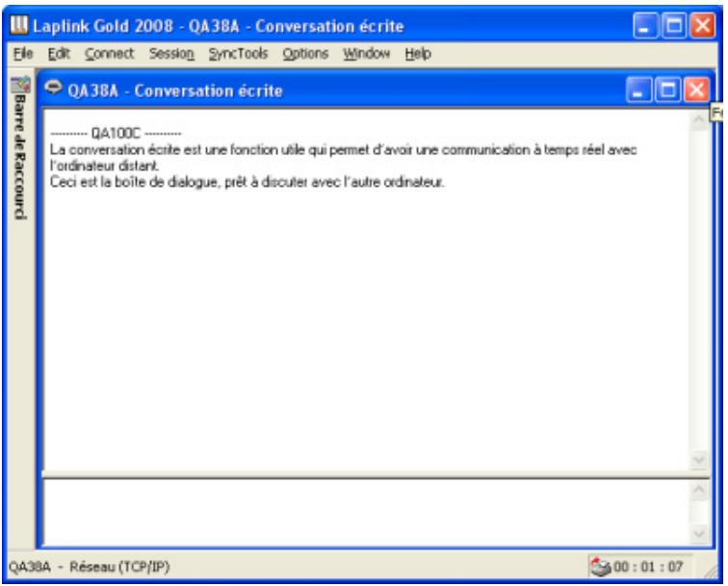Click the Laplink Gold application icon in title bar
Screen dimensions: 728x586
[x=19, y=25]
